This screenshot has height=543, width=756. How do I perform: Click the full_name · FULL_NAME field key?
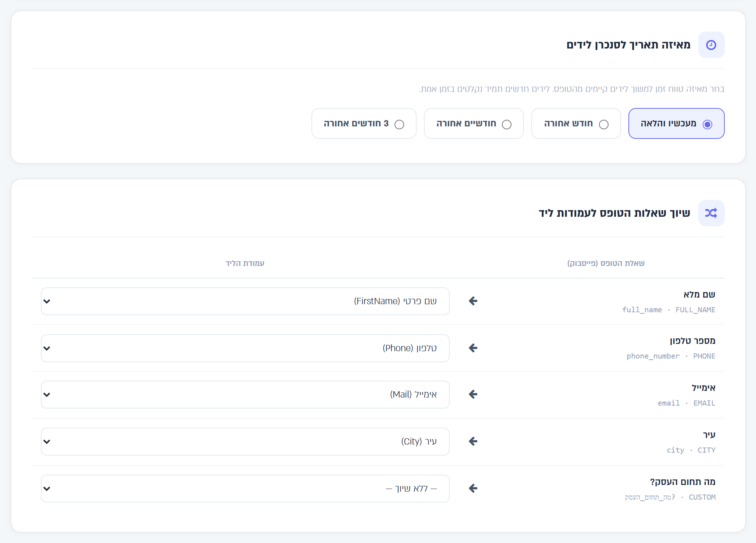668,310
